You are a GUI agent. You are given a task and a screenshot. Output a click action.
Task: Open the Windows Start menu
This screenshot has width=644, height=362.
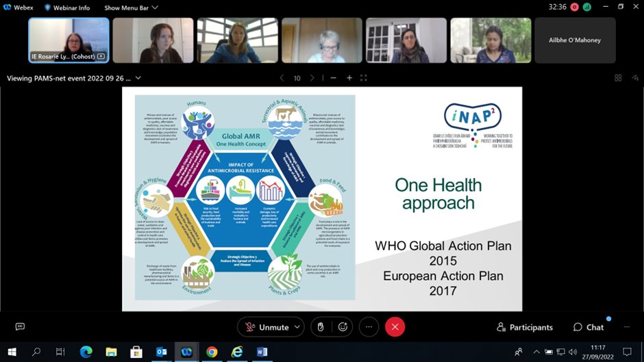pos(12,352)
